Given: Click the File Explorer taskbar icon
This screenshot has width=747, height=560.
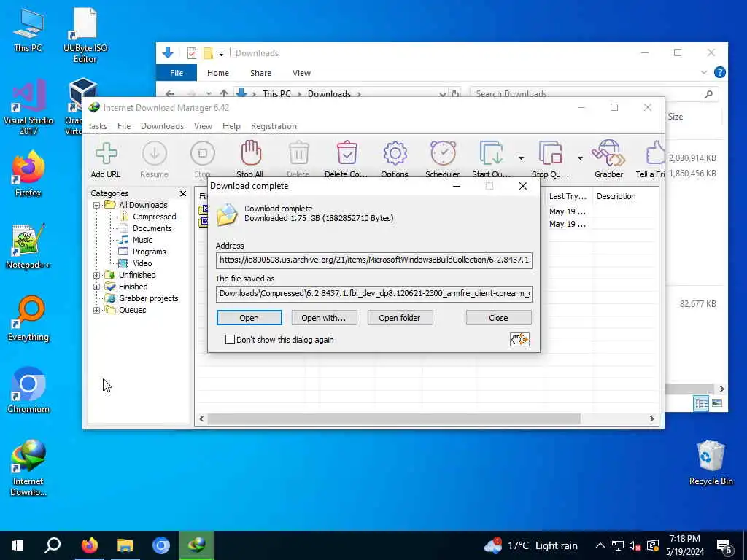Looking at the screenshot, I should [125, 545].
